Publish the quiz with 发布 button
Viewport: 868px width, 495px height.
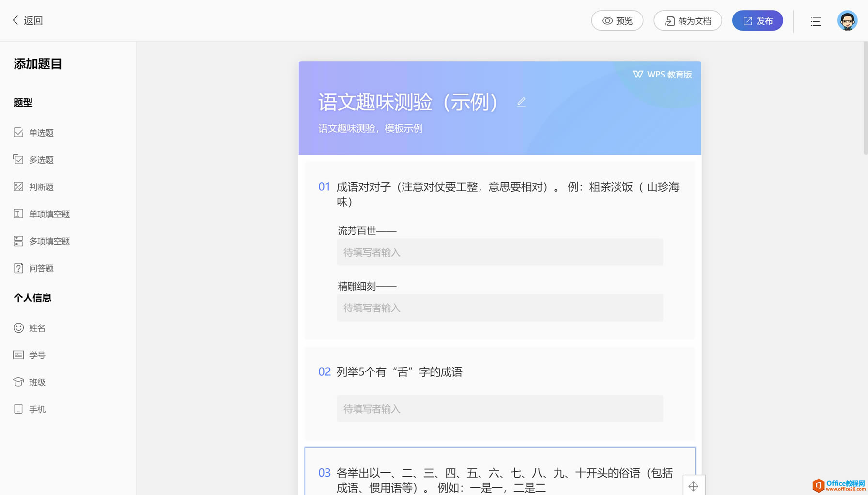[x=758, y=21]
